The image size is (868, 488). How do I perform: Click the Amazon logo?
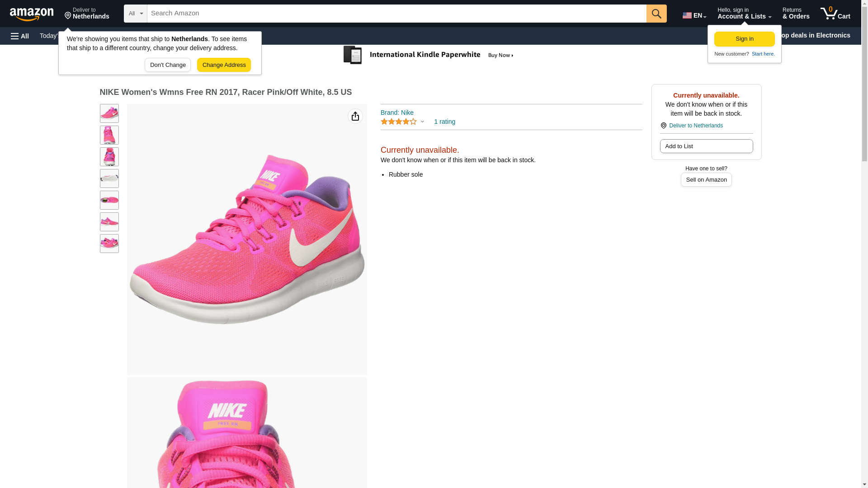[x=32, y=14]
